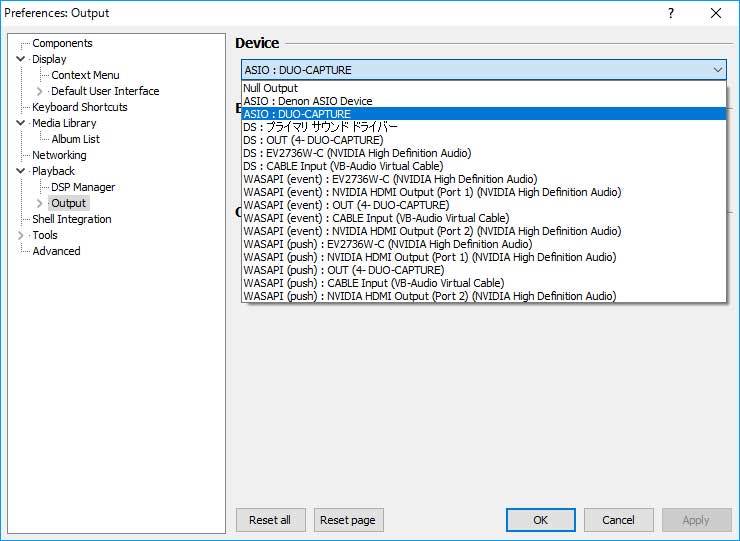
Task: Select Media Library in the tree
Action: (x=64, y=123)
